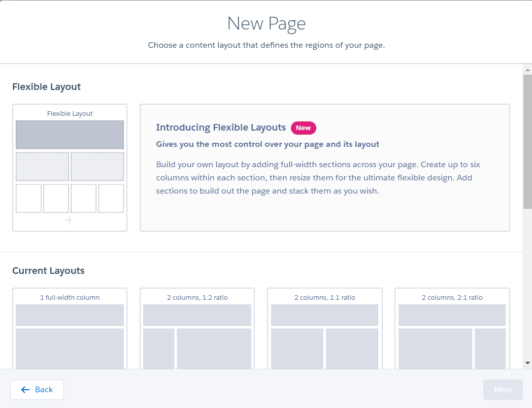This screenshot has height=408, width=532.
Task: Choose the 2 columns, 1:2 ratio layout
Action: pyautogui.click(x=197, y=328)
